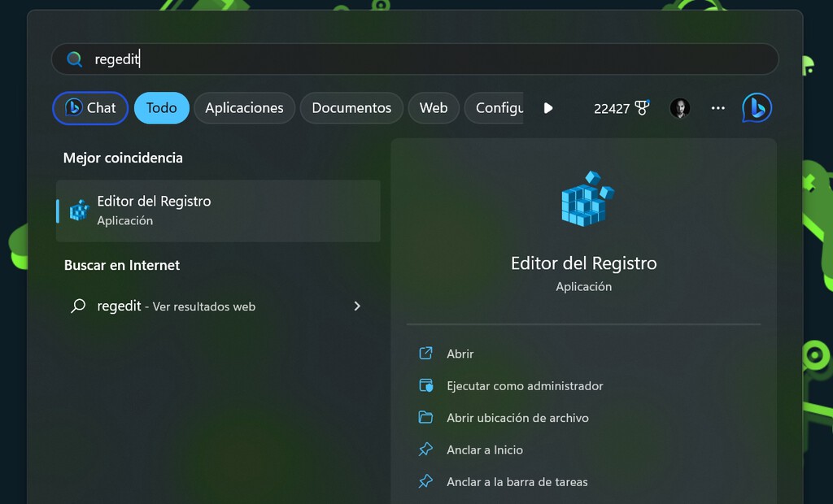Click Ejecutar como administrador
Image resolution: width=833 pixels, height=504 pixels.
(x=523, y=385)
